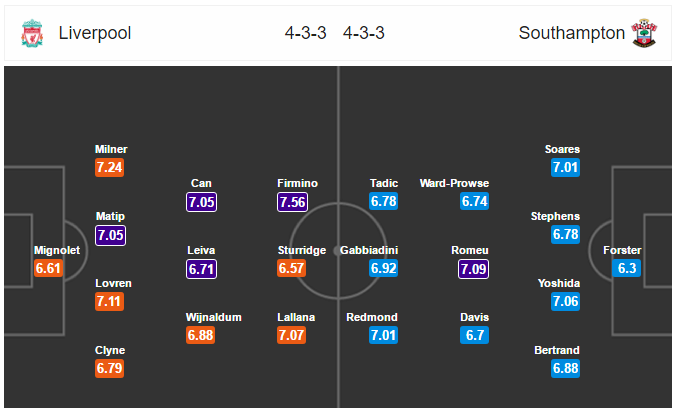The width and height of the screenshot is (677, 408).
Task: Select Gabbiadini's 6.92 rating badge
Action: (384, 268)
